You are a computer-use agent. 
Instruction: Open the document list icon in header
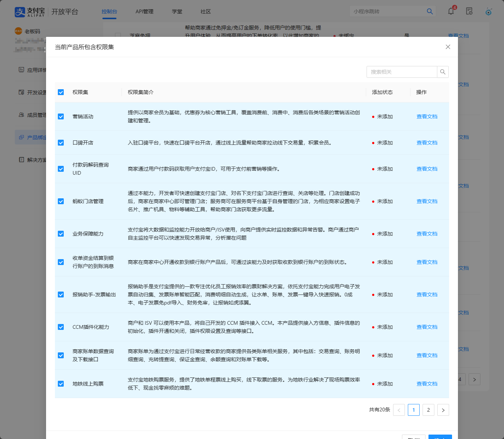[x=469, y=11]
